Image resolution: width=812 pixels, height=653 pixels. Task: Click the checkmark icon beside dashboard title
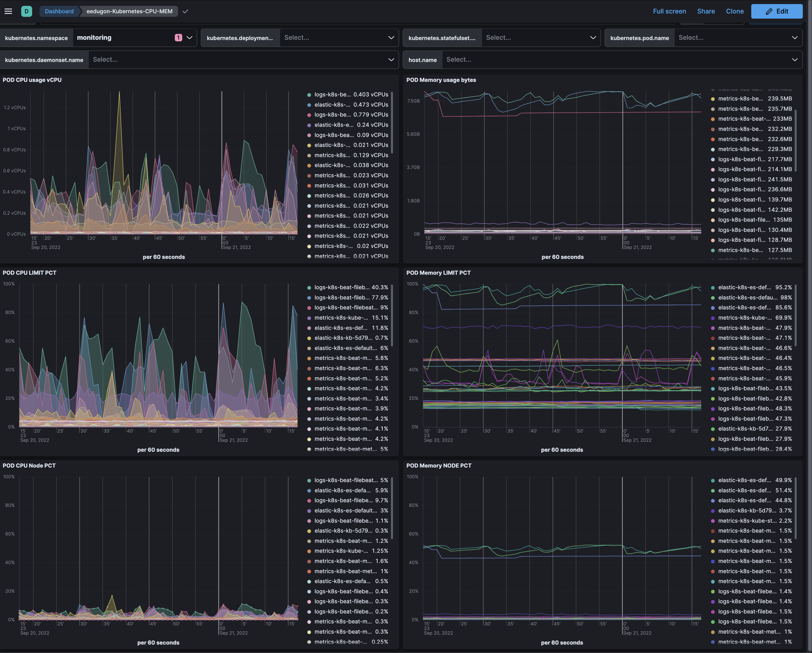coord(185,11)
